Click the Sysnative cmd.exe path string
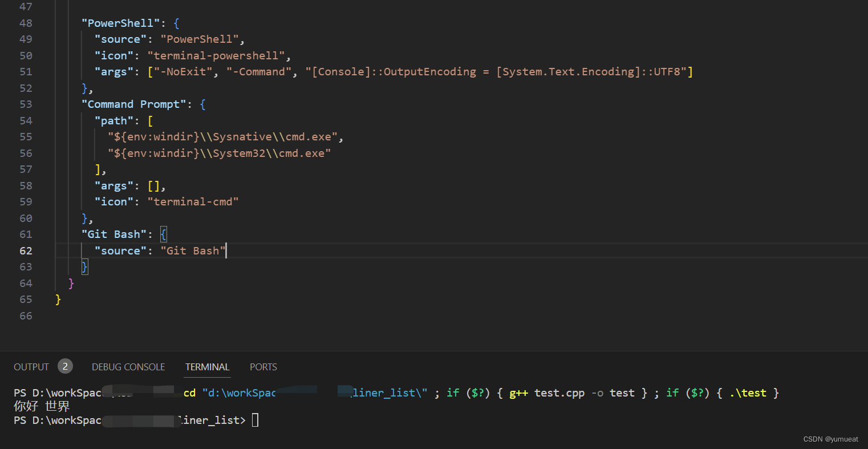The width and height of the screenshot is (868, 449). [222, 137]
